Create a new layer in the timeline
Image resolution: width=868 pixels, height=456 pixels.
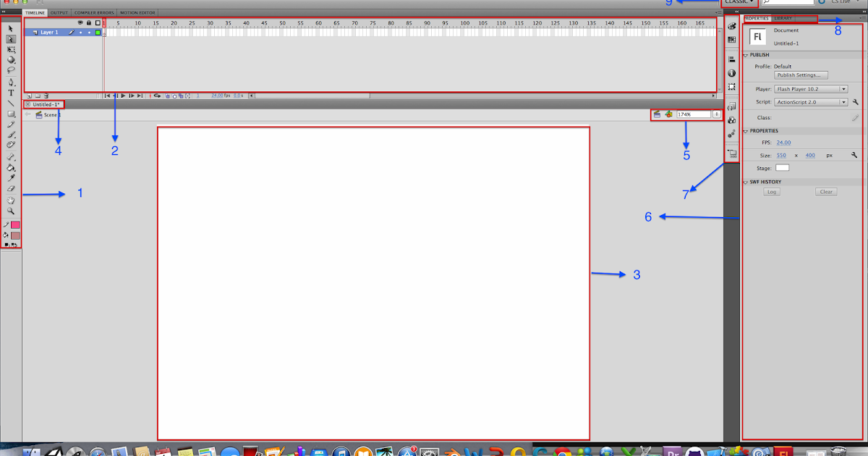click(x=29, y=95)
